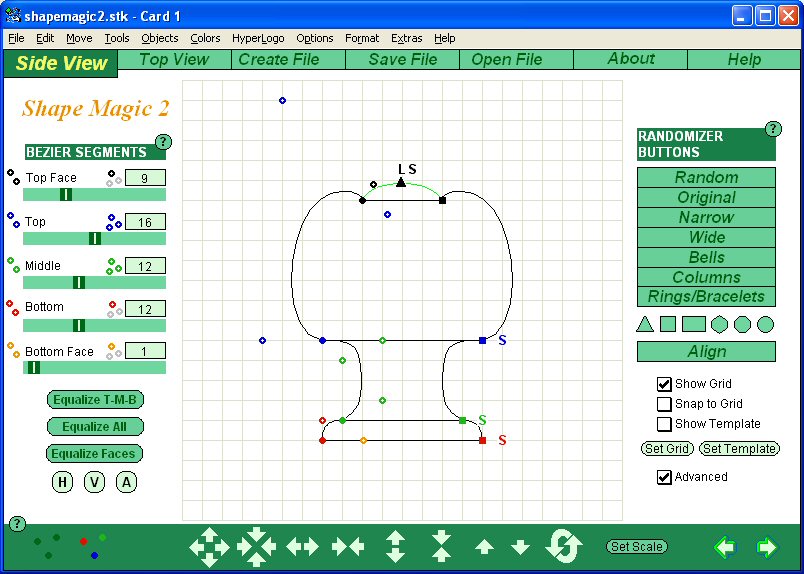Enable Snap to Grid checkbox
Image resolution: width=804 pixels, height=574 pixels.
point(664,404)
